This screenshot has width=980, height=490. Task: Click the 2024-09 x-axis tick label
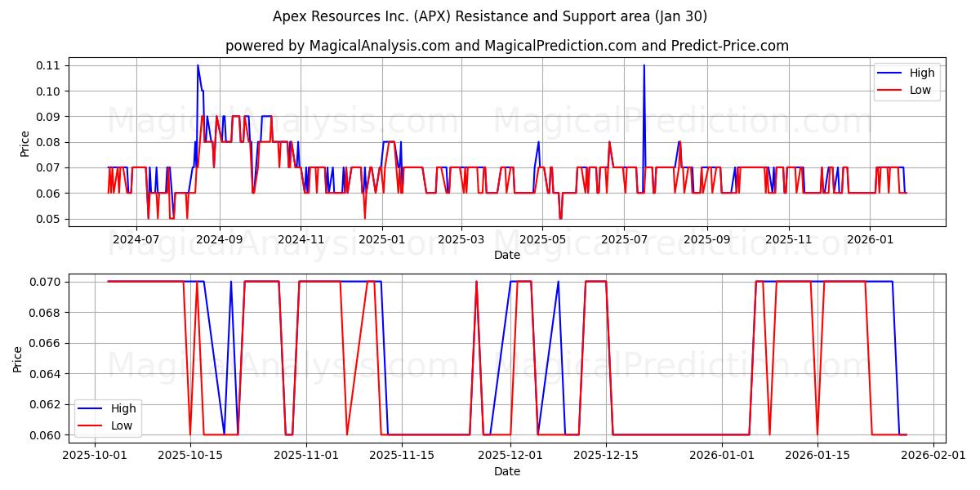tap(219, 240)
